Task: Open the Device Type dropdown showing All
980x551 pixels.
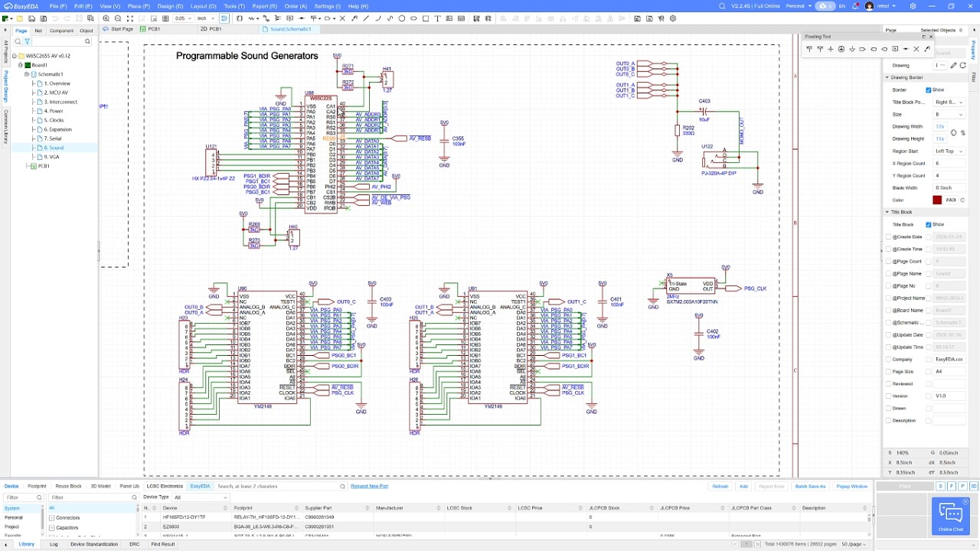Action: (201, 497)
